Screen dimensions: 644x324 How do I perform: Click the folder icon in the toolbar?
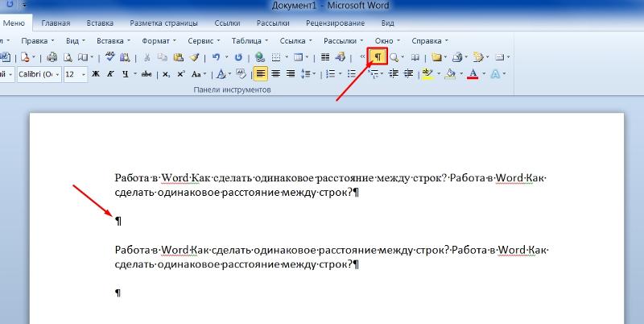coord(436,57)
